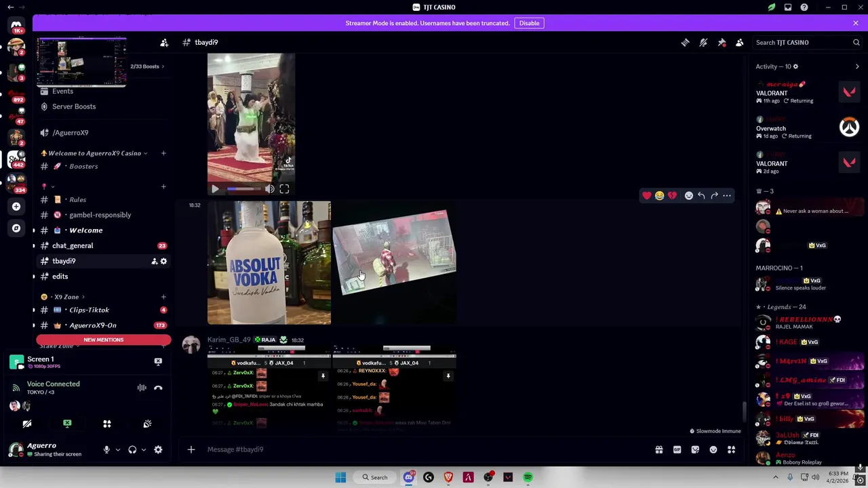Add red heart reaction to message
The width and height of the screenshot is (868, 488).
tap(647, 196)
